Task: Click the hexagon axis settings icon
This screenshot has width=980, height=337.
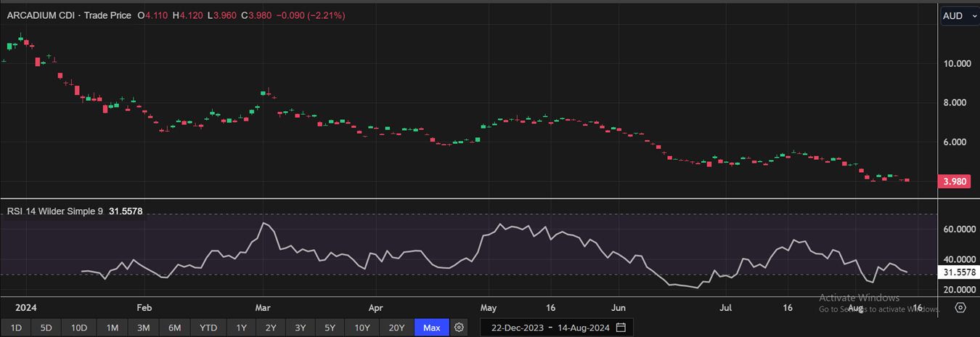Action: [960, 308]
